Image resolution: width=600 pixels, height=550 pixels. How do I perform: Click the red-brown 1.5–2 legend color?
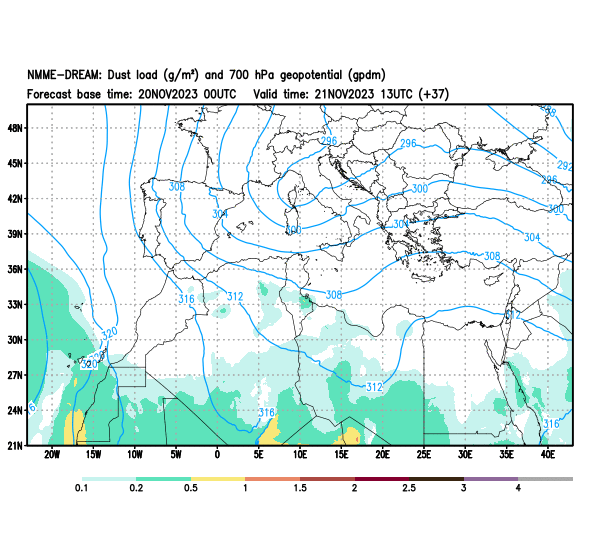pos(327,479)
